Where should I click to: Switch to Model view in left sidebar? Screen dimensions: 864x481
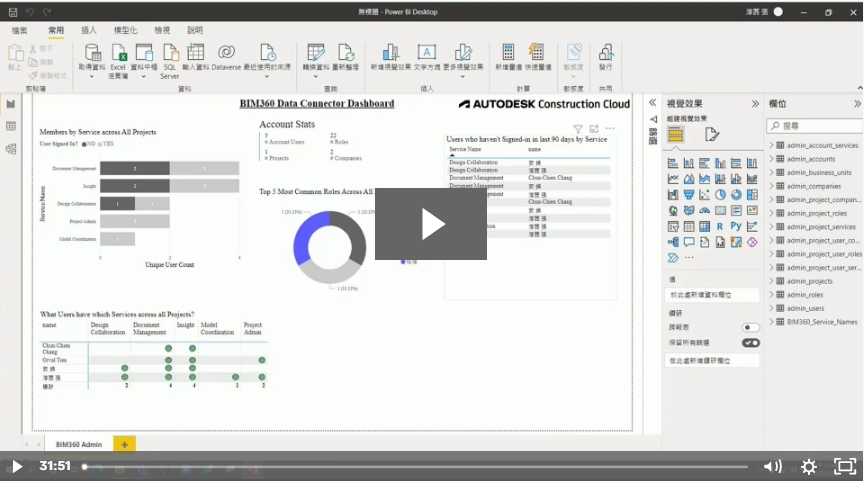tap(10, 149)
